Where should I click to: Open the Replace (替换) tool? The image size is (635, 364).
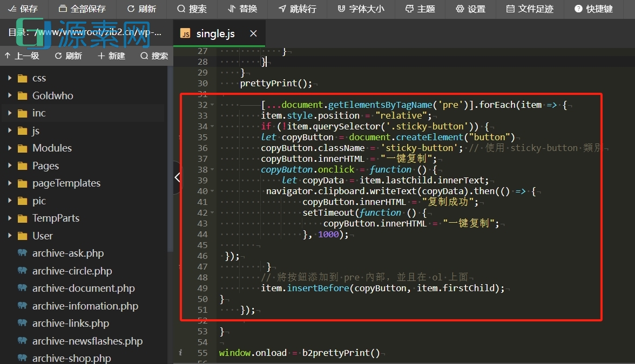242,9
